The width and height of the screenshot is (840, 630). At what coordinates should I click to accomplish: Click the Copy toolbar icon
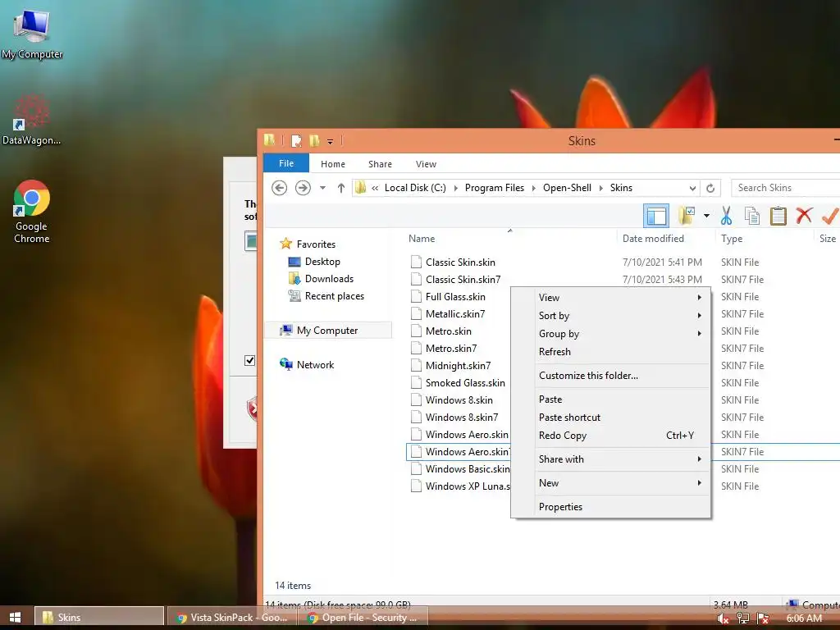click(x=752, y=216)
